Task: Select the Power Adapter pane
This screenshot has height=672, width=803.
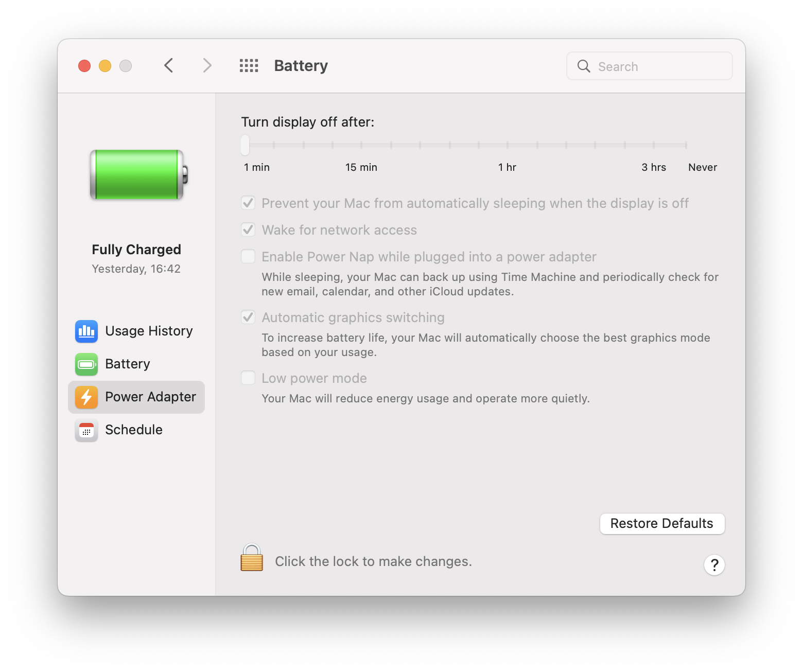Action: (x=136, y=397)
